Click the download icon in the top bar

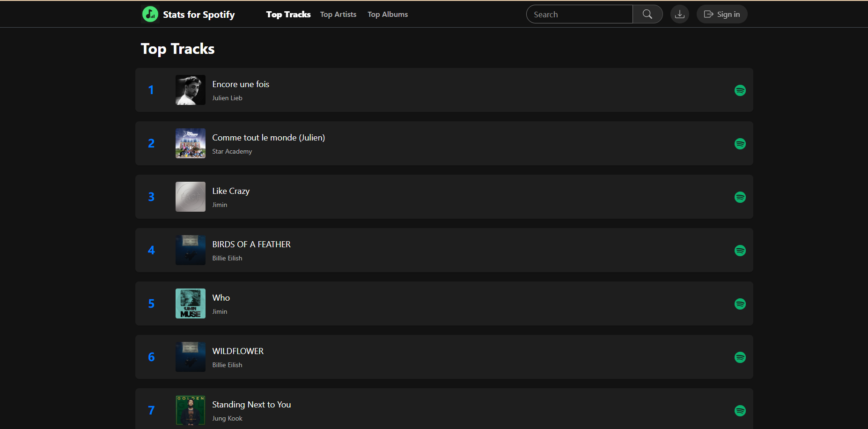pos(680,14)
